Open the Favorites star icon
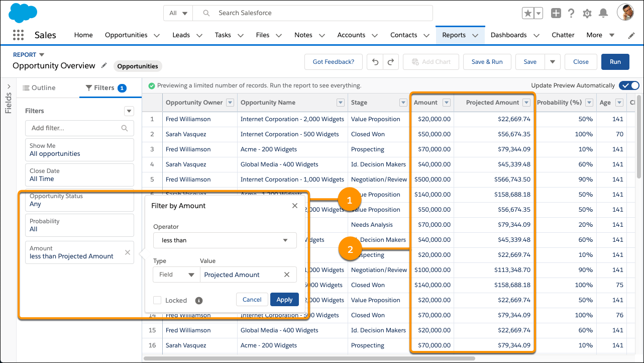The width and height of the screenshot is (644, 363). coord(528,13)
